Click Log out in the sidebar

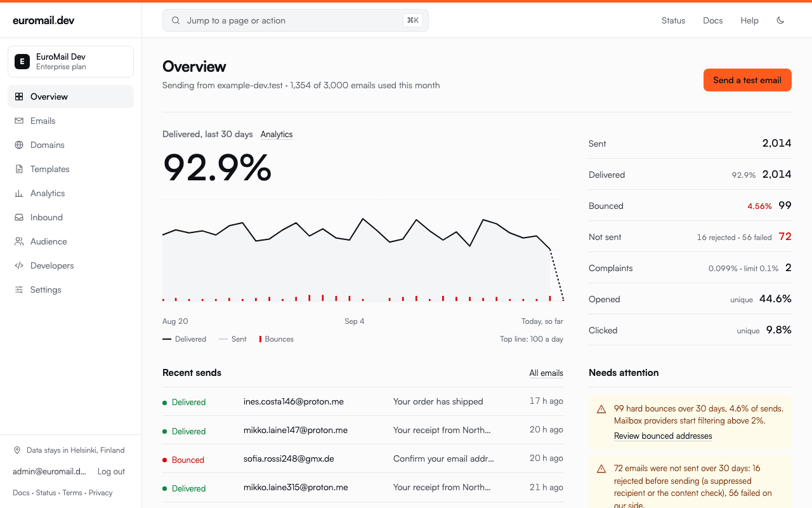click(x=111, y=472)
